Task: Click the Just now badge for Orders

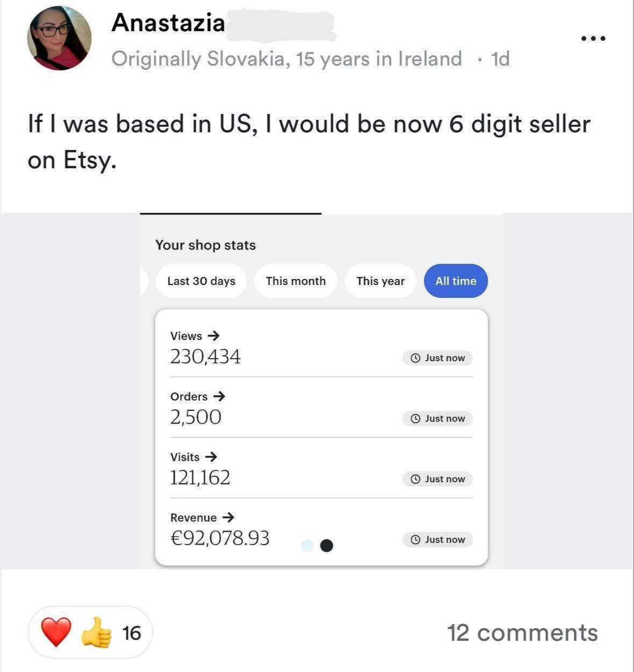Action: click(437, 418)
